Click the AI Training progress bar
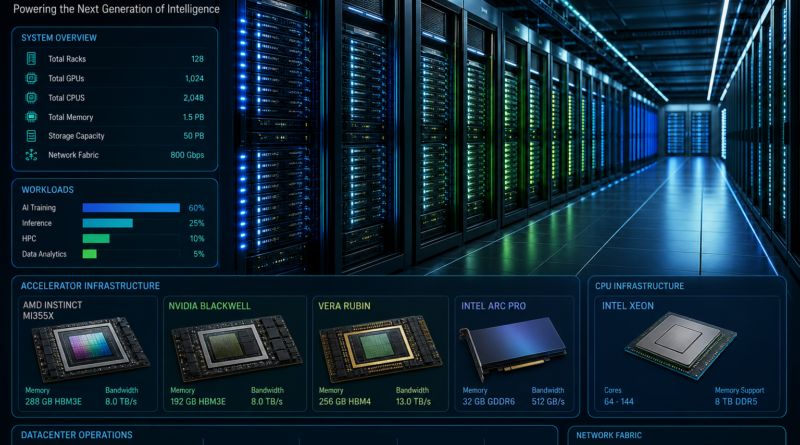 coord(131,208)
